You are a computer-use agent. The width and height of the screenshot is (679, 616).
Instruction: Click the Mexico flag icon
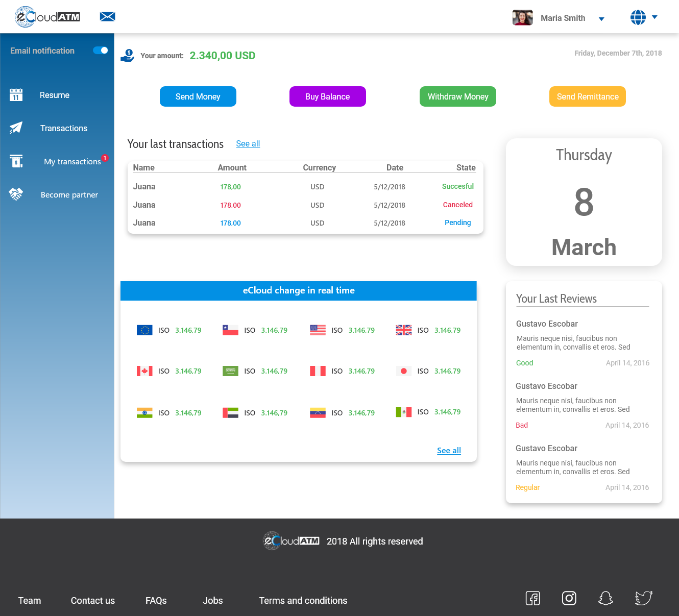tap(404, 412)
